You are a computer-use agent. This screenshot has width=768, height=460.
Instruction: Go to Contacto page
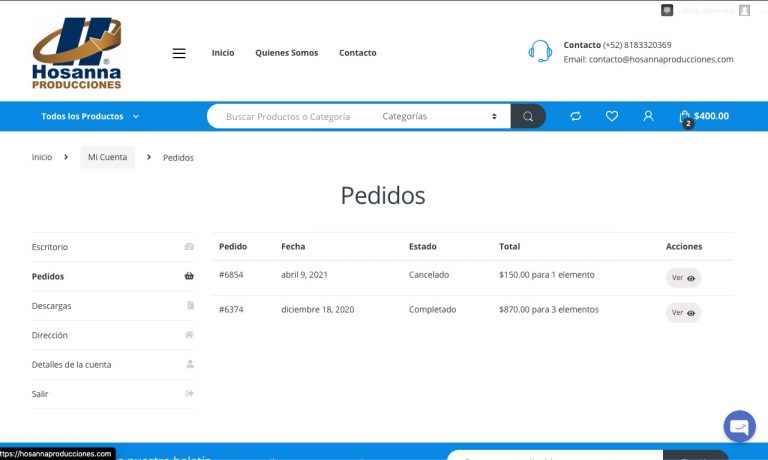(x=357, y=53)
